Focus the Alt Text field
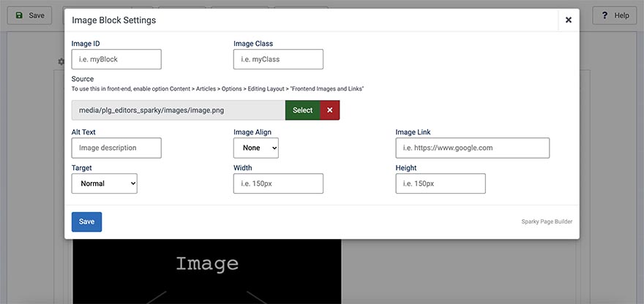The width and height of the screenshot is (644, 304). click(116, 148)
